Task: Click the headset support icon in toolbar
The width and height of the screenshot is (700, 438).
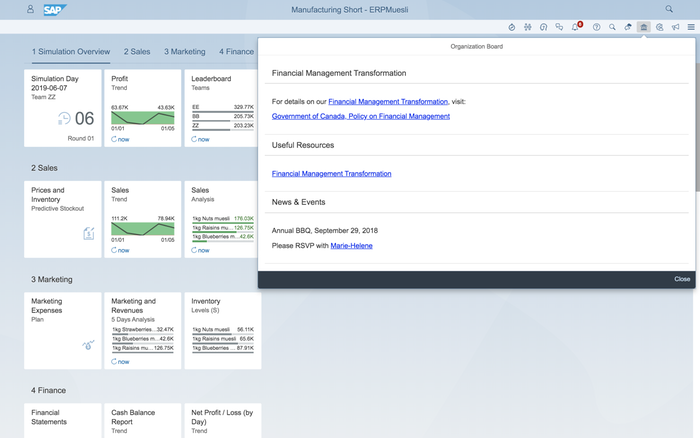Action: (x=543, y=27)
